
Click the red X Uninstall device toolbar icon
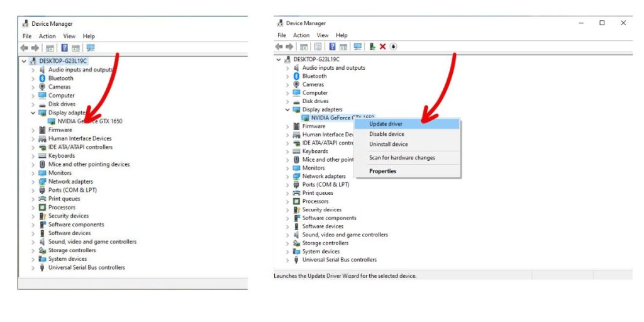(382, 47)
